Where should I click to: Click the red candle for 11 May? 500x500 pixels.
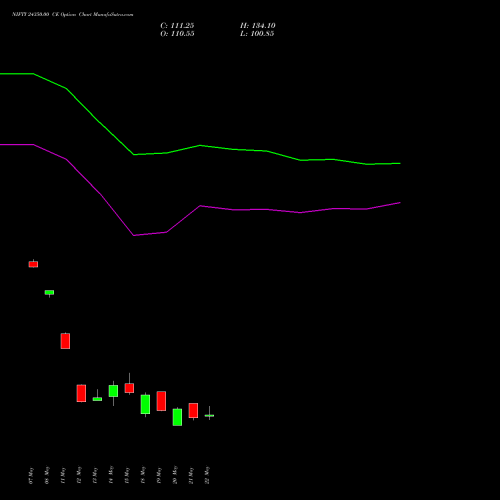pos(65,341)
